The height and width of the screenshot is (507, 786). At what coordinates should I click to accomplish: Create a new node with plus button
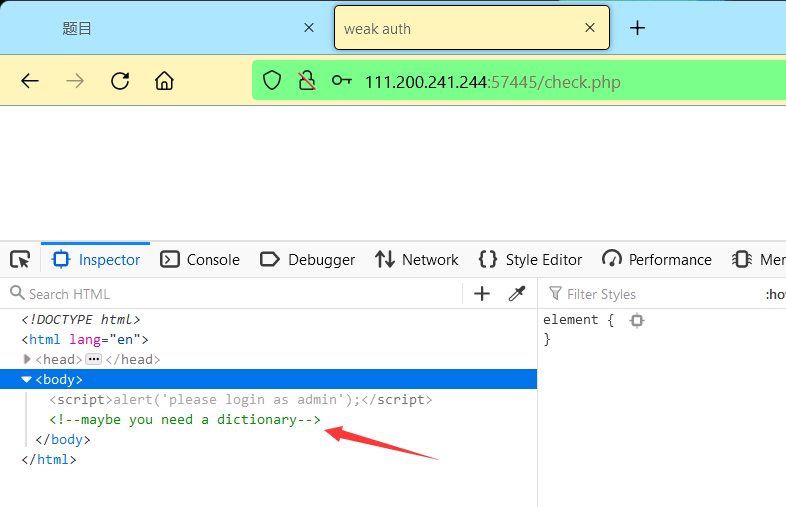pos(482,294)
